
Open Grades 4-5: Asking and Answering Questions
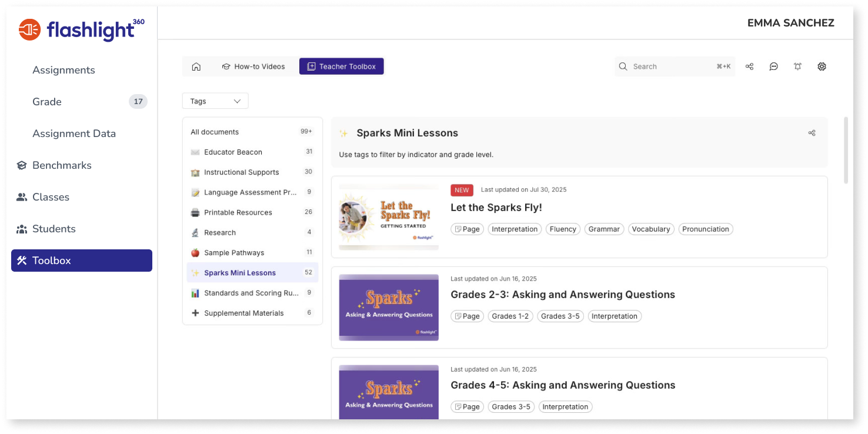point(563,385)
